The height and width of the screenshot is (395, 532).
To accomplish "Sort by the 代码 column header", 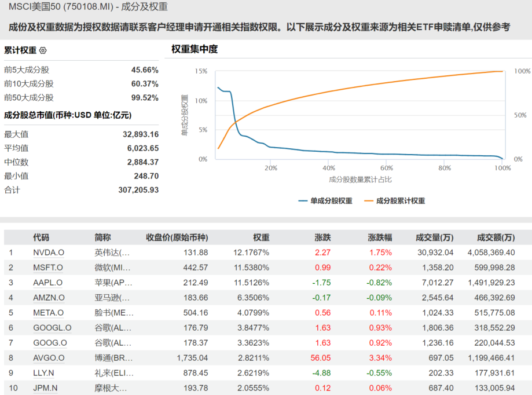I will coord(41,237).
